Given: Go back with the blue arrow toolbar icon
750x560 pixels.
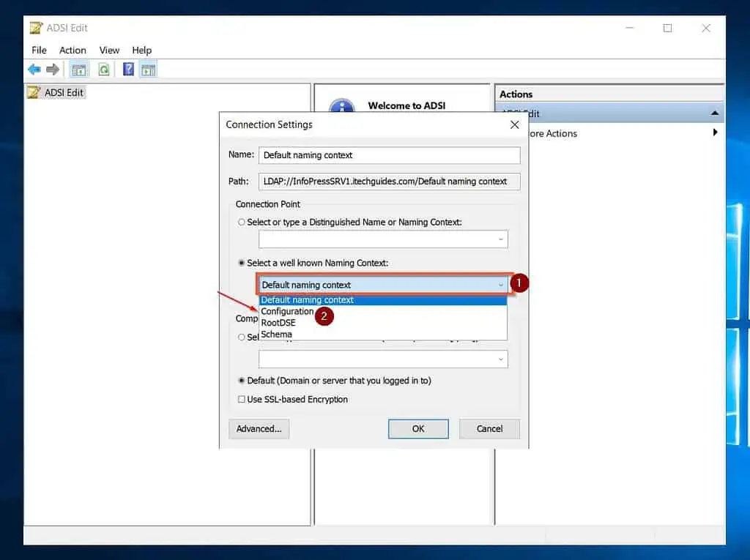Looking at the screenshot, I should 34,70.
